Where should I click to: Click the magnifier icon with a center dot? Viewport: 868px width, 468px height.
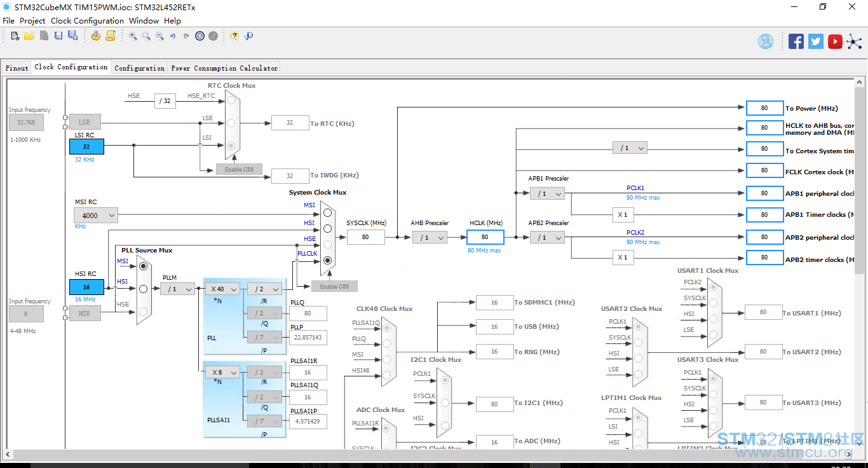click(x=133, y=36)
